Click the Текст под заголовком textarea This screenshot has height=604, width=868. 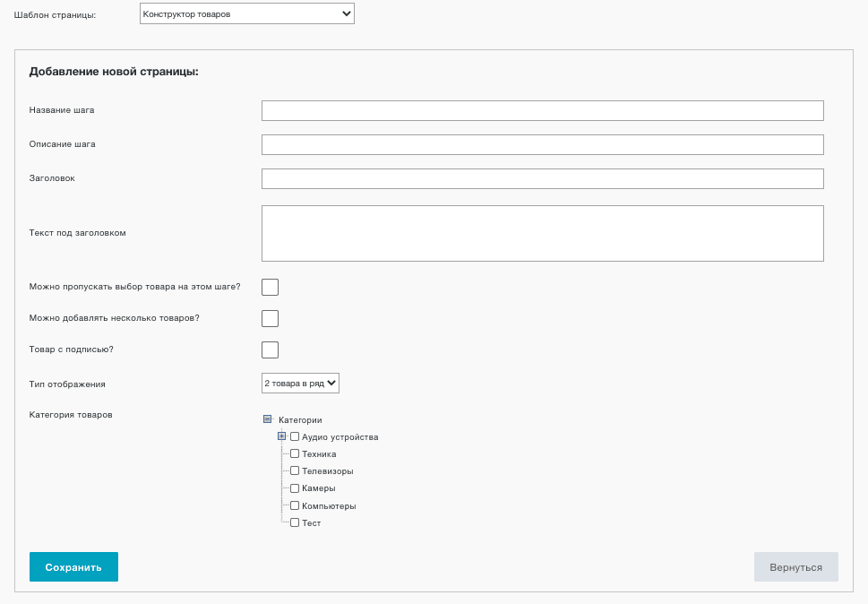543,233
